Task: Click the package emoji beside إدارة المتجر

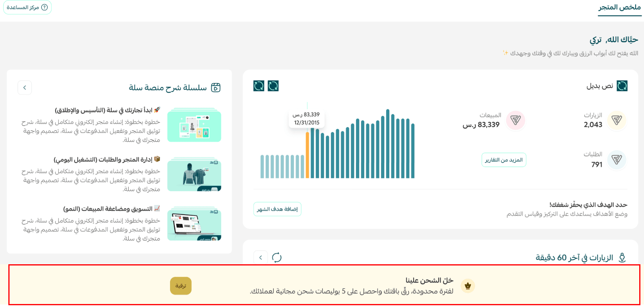Action: tap(157, 159)
